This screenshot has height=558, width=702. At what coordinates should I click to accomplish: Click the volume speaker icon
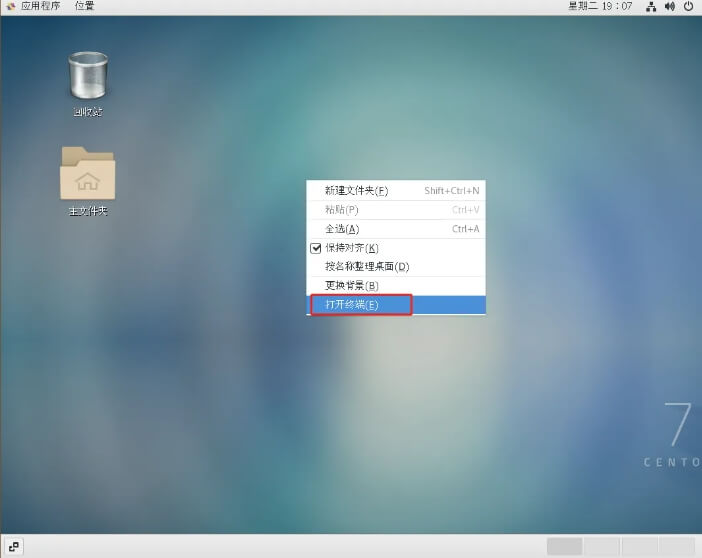pyautogui.click(x=670, y=6)
